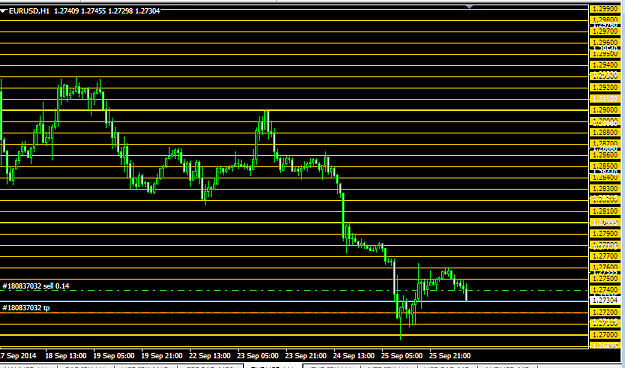
Task: Click the green dashed sell order line
Action: pyautogui.click(x=294, y=290)
